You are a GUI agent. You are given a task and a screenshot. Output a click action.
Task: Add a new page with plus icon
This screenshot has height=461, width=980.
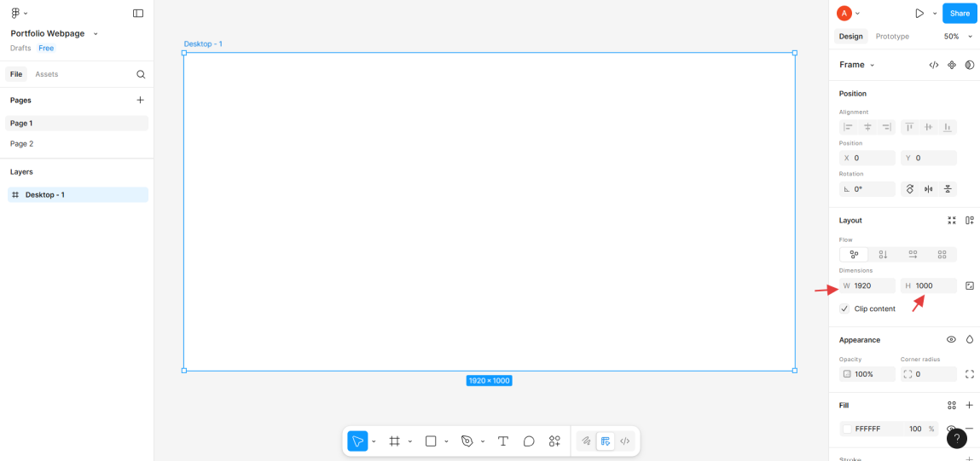click(141, 100)
